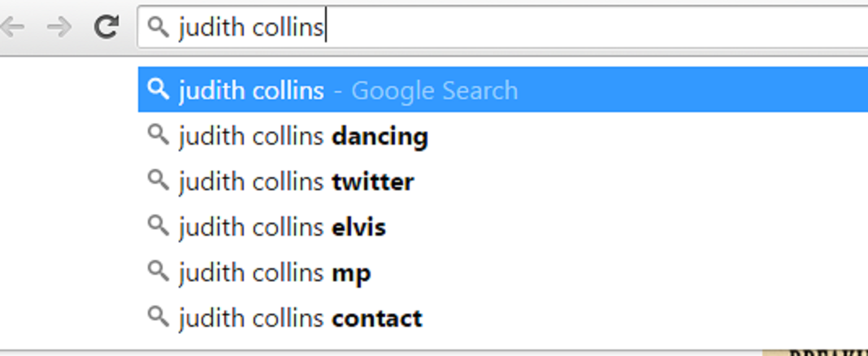Click the magnifier icon beside the 'twitter' suggestion
The image size is (868, 356).
click(x=157, y=180)
